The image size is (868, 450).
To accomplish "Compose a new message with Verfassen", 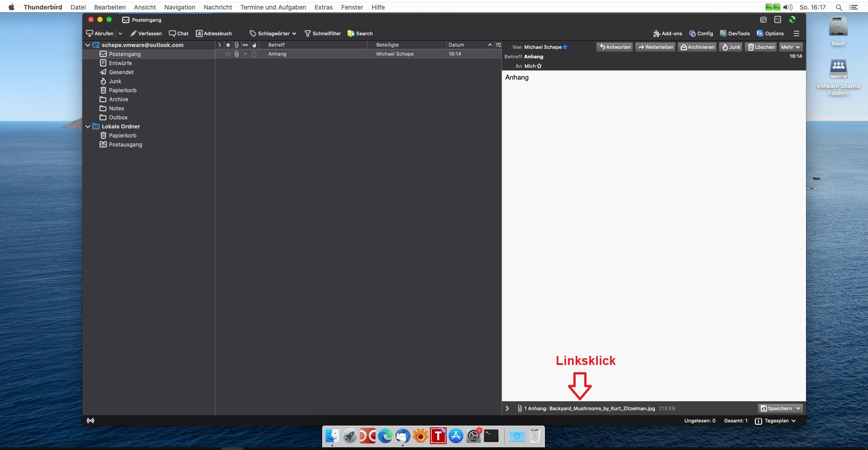I will (146, 33).
